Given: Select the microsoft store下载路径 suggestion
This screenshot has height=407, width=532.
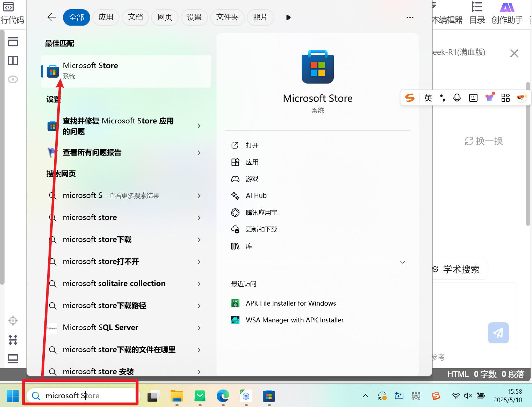Looking at the screenshot, I should (126, 306).
